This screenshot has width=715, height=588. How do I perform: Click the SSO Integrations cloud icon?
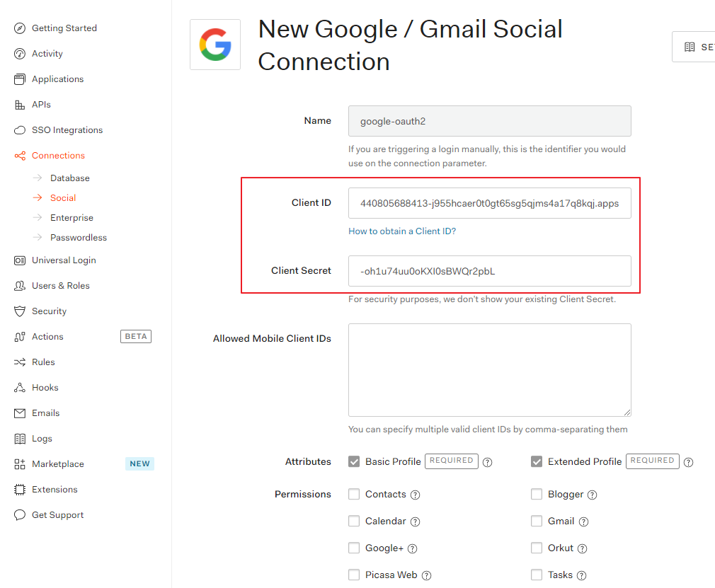pos(20,130)
